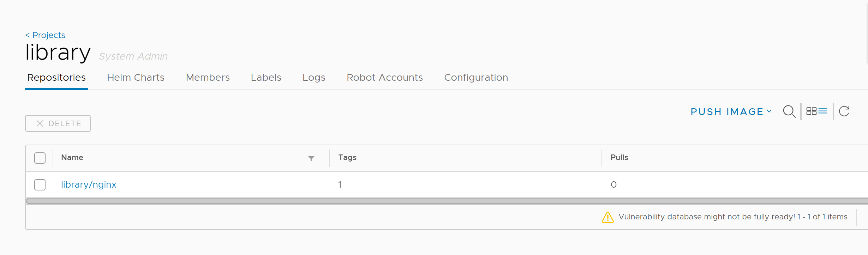Click the vulnerability warning triangle
This screenshot has width=868, height=255.
pos(608,217)
